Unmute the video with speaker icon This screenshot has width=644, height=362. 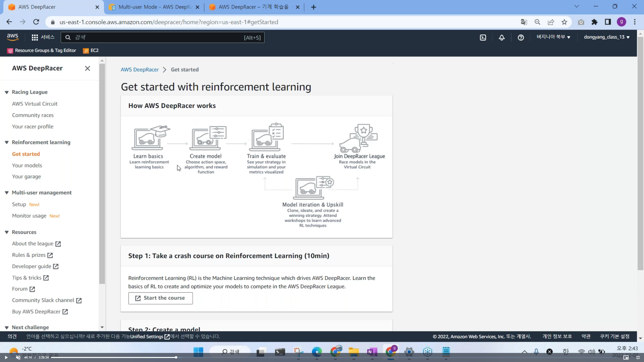click(x=18, y=357)
